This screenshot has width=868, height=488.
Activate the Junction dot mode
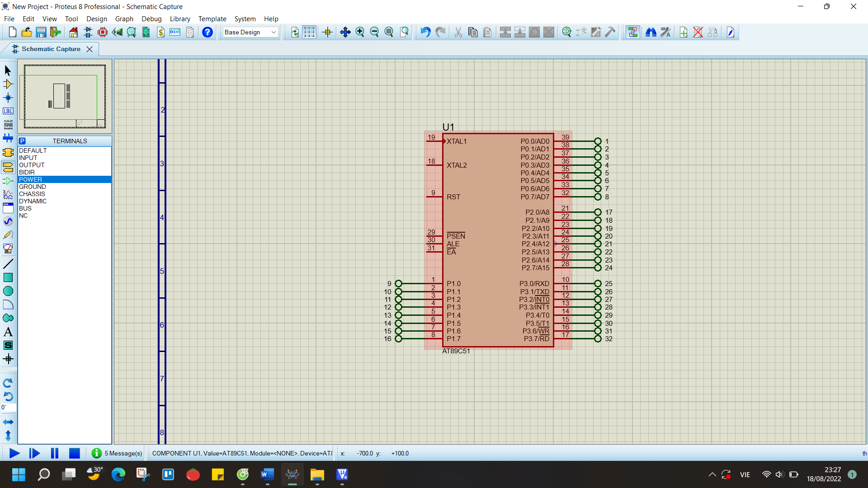(8, 98)
